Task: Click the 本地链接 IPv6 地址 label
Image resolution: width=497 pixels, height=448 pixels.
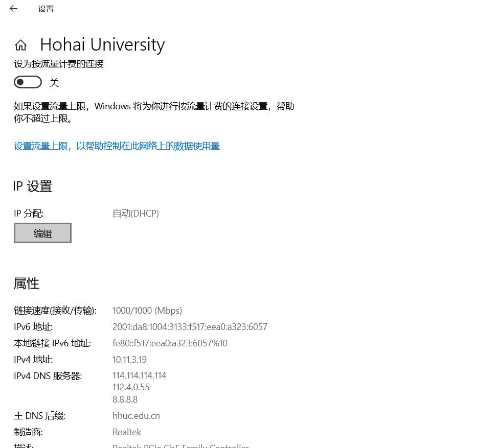Action: [52, 343]
